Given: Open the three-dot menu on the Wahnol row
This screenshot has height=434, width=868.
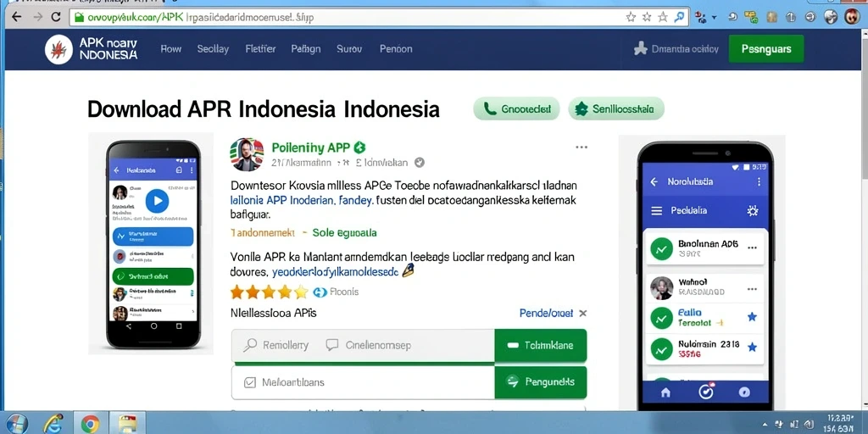Looking at the screenshot, I should [752, 289].
